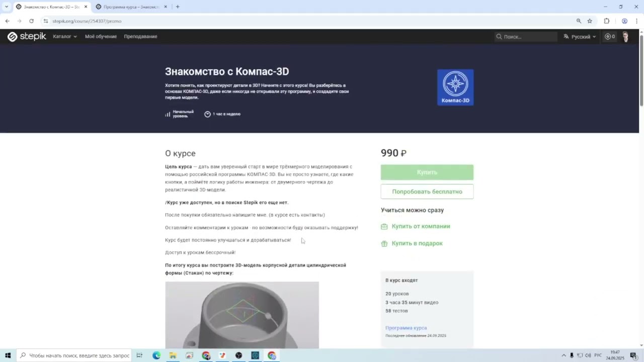Close the Знакомство с Компас-3D tab
644x362 pixels.
pos(86,7)
